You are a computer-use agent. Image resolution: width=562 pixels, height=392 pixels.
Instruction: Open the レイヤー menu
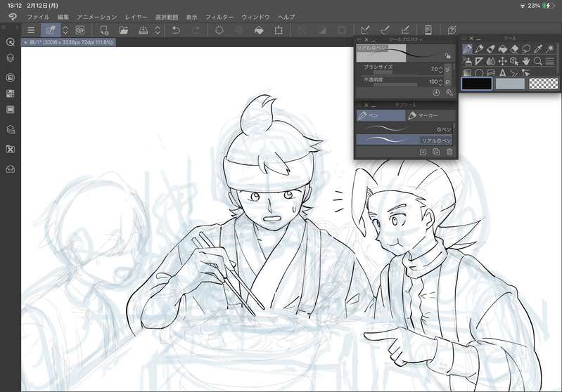(136, 17)
